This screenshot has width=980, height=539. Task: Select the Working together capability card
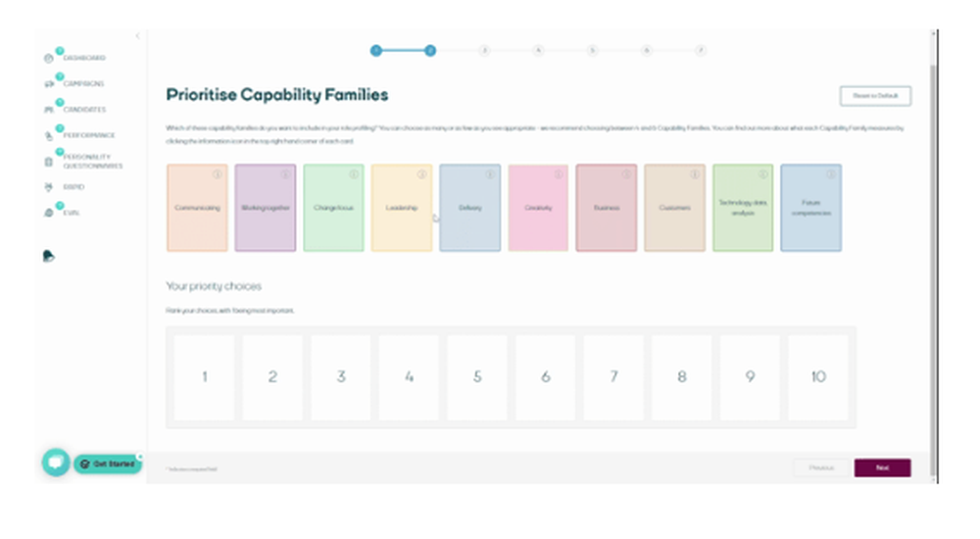[266, 209]
